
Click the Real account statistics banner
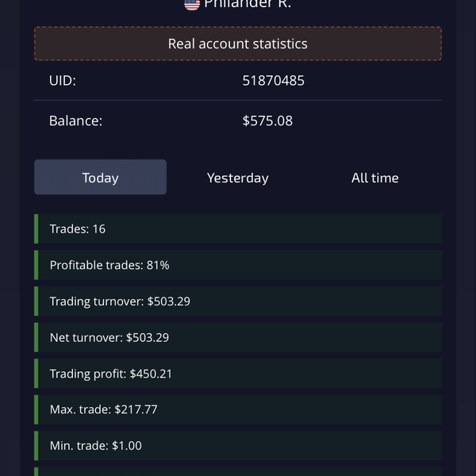click(238, 44)
